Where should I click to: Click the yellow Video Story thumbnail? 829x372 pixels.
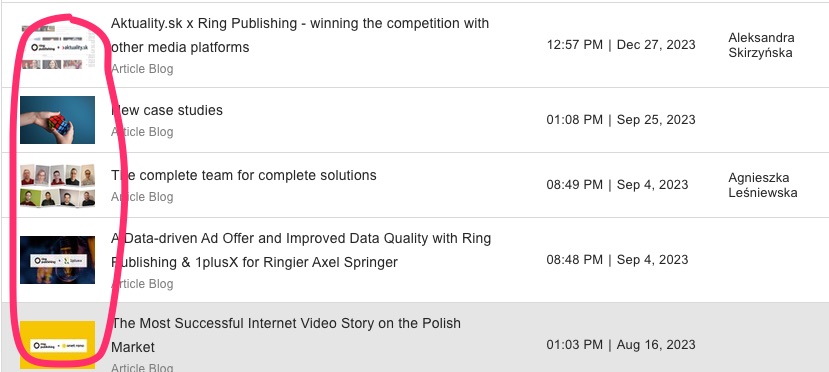point(58,345)
